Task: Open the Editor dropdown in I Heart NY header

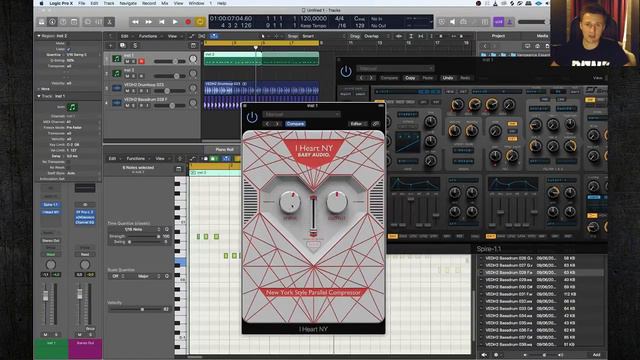Action: tap(358, 124)
